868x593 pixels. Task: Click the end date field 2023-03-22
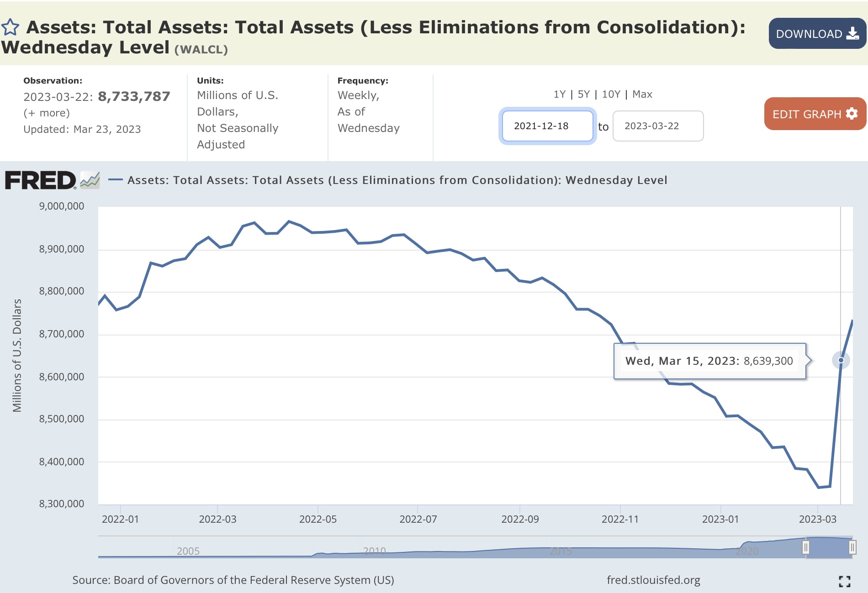[x=657, y=126]
